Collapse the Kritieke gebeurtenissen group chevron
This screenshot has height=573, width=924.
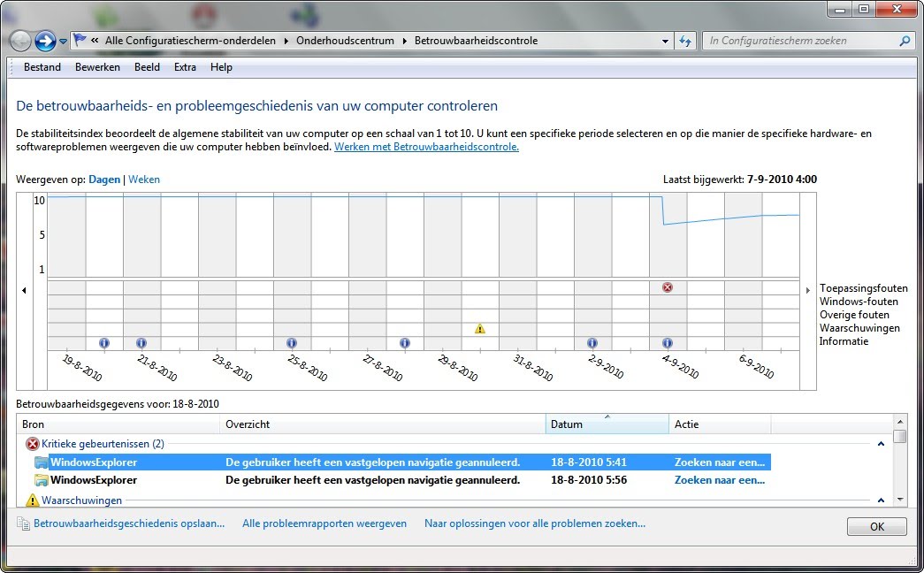point(881,444)
